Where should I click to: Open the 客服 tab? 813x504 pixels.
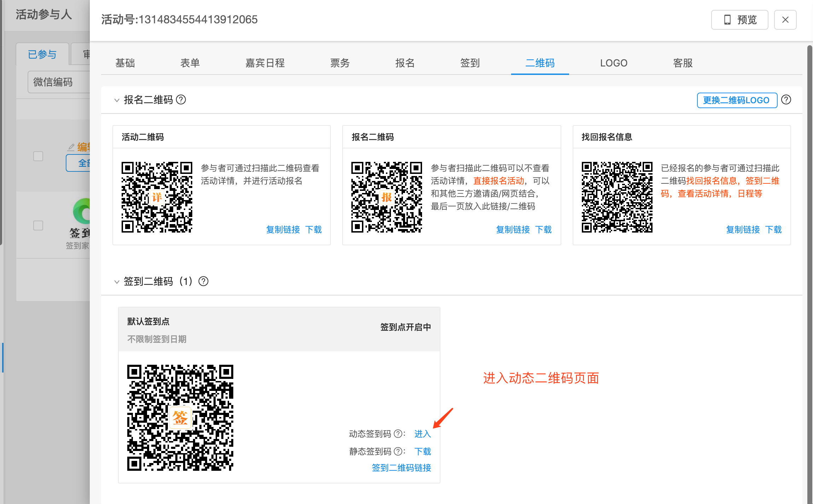tap(683, 63)
